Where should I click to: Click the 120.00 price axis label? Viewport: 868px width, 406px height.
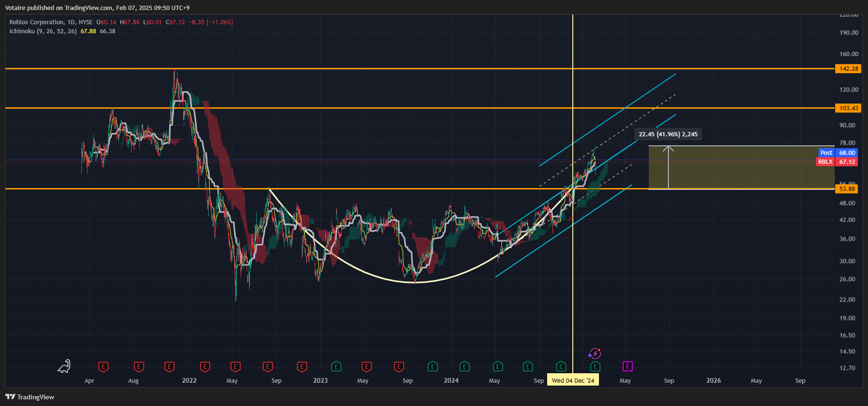coord(849,90)
